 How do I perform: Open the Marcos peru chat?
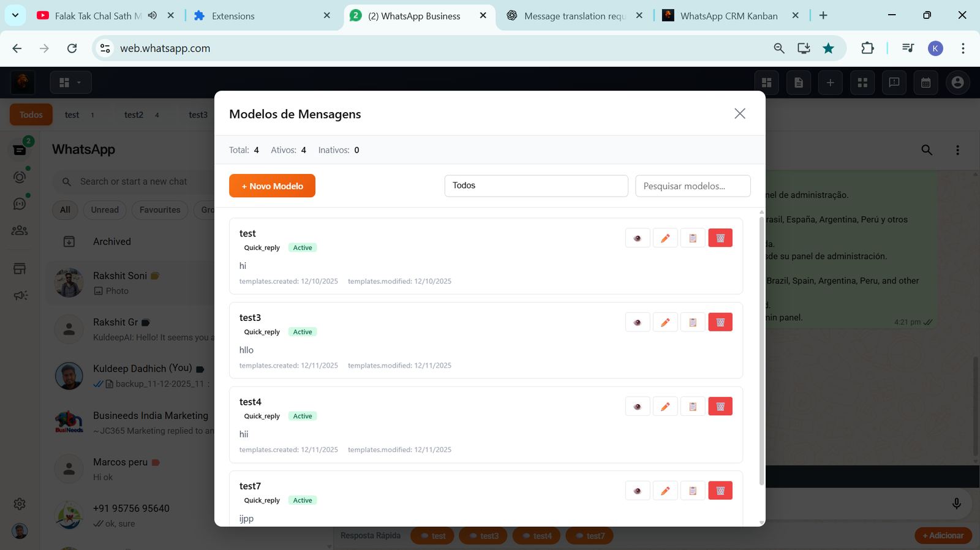131,469
